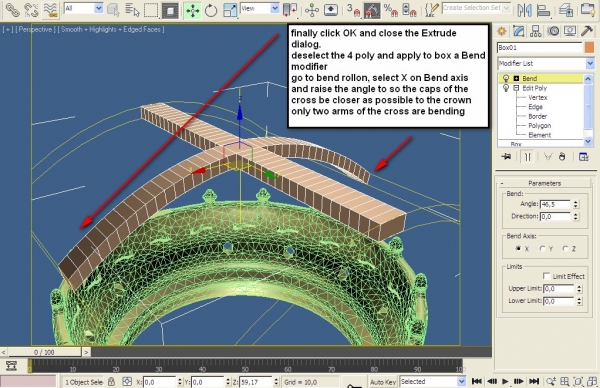Open Select by Name list tool

[132, 10]
